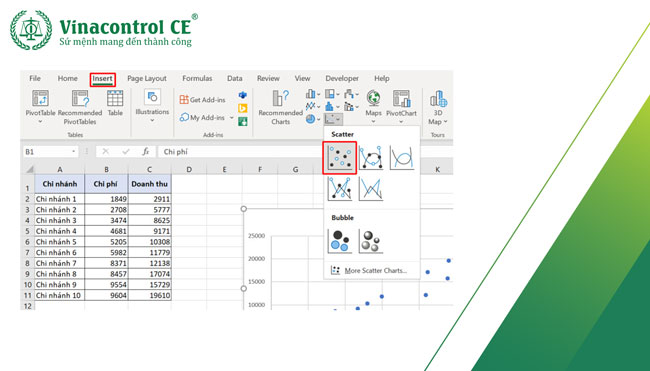Choose the 3-D Bubble chart type

(x=371, y=241)
